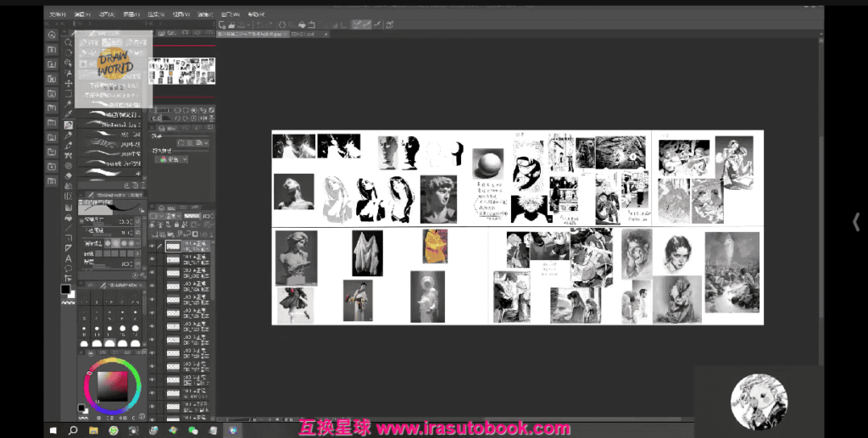Image resolution: width=868 pixels, height=438 pixels.
Task: Select the strongest anti-aliasing circle option
Action: (131, 243)
